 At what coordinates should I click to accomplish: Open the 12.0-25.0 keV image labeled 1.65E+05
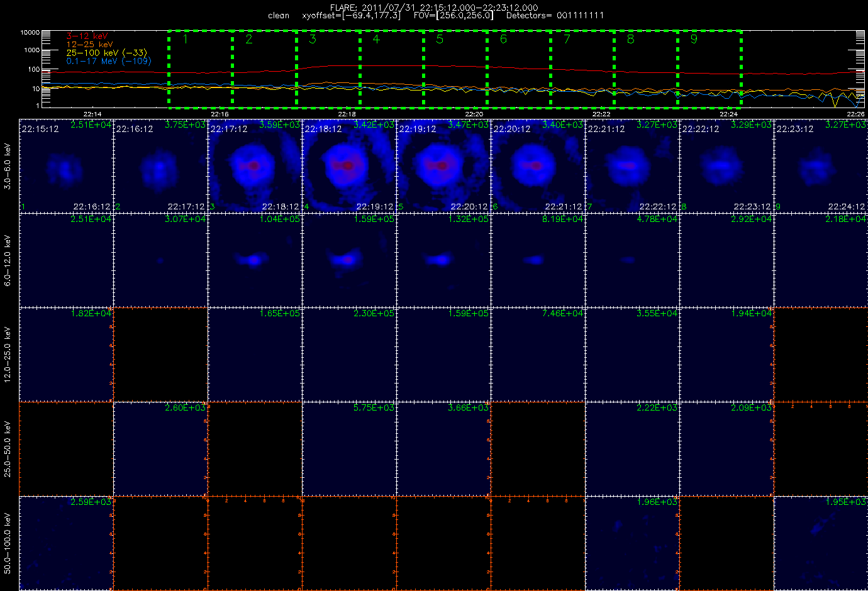[255, 355]
